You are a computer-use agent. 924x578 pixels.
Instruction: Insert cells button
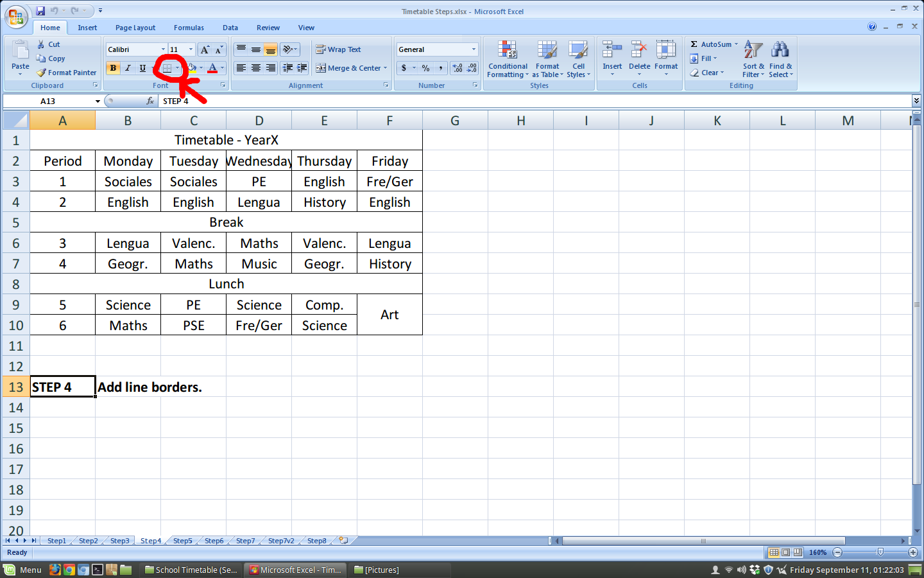[612, 58]
